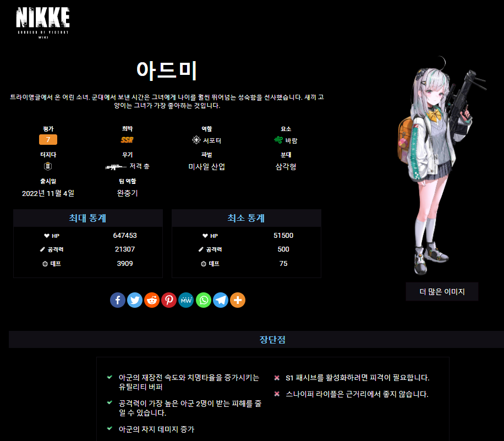Screen dimensions: 504x441
Task: Click the character description paragraph
Action: [167, 101]
